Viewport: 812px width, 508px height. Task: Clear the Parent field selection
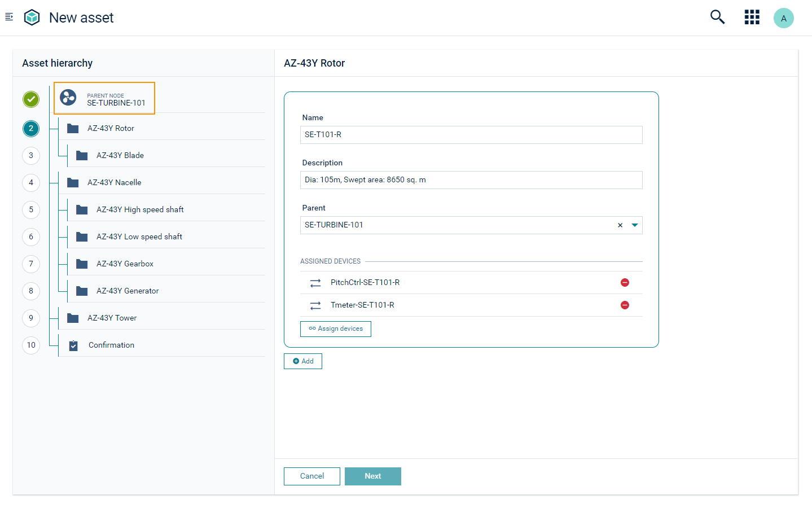620,225
